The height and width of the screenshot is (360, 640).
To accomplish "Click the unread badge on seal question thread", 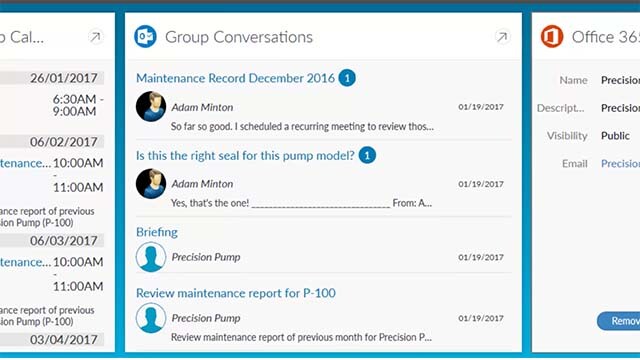I will [x=367, y=156].
